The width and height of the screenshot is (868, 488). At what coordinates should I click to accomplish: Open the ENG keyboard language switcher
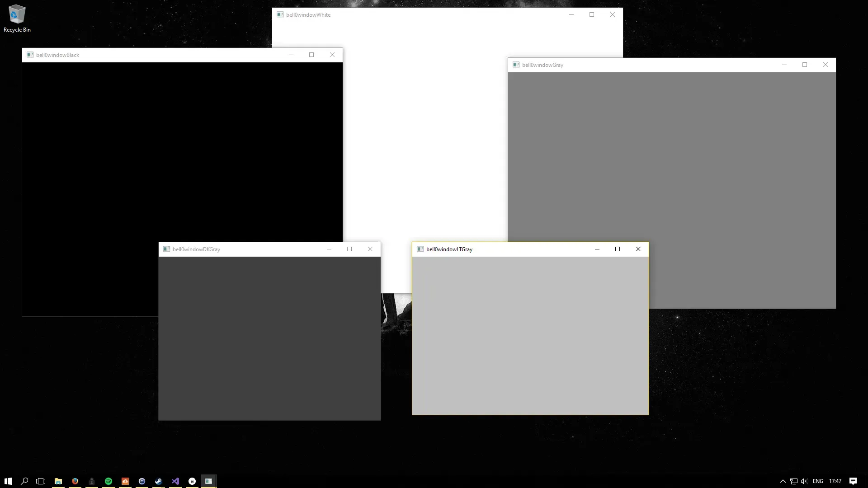point(818,481)
